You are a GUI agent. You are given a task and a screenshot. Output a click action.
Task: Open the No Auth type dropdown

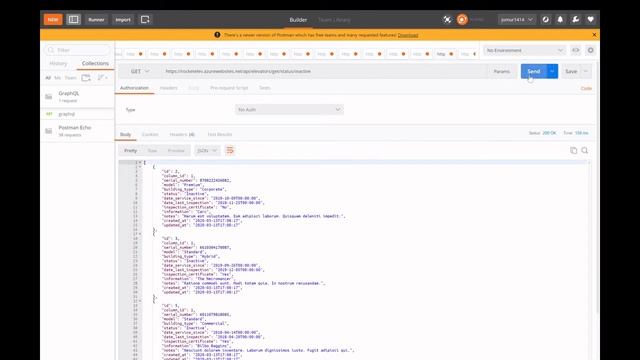pyautogui.click(x=289, y=110)
